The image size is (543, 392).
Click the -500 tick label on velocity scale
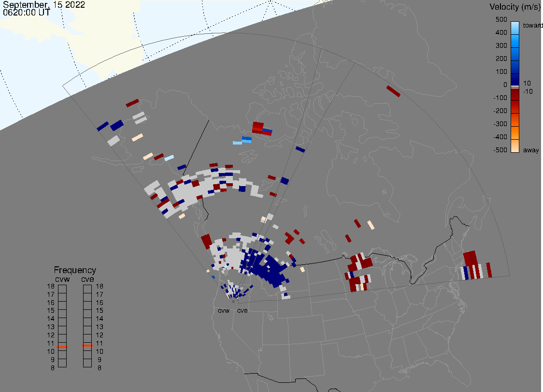(x=500, y=150)
